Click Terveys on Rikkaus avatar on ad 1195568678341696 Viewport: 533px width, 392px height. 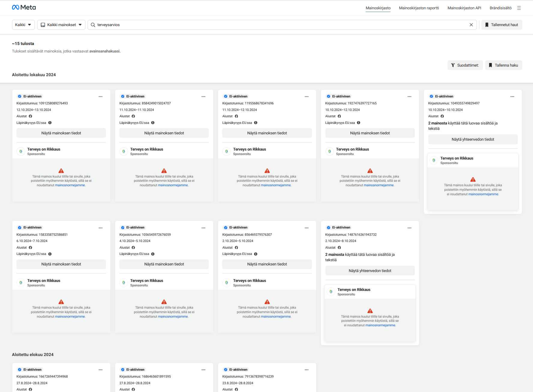pos(226,151)
